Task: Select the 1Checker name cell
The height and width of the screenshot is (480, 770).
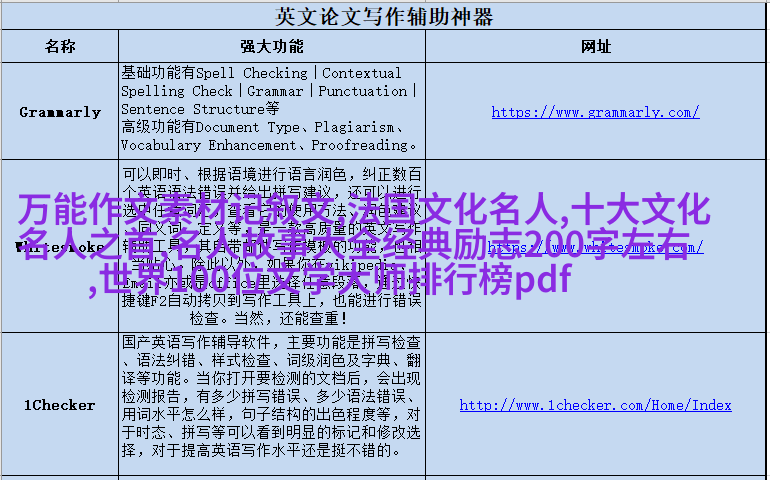Action: point(60,404)
